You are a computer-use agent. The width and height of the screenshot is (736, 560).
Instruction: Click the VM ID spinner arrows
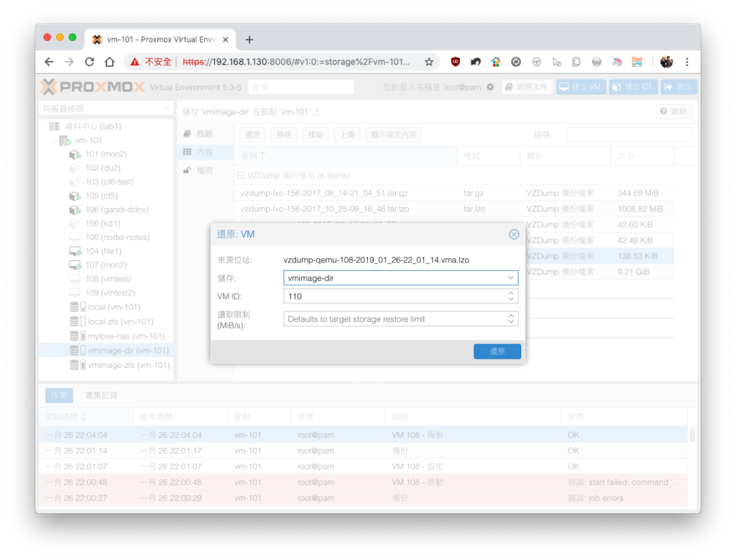(x=511, y=296)
